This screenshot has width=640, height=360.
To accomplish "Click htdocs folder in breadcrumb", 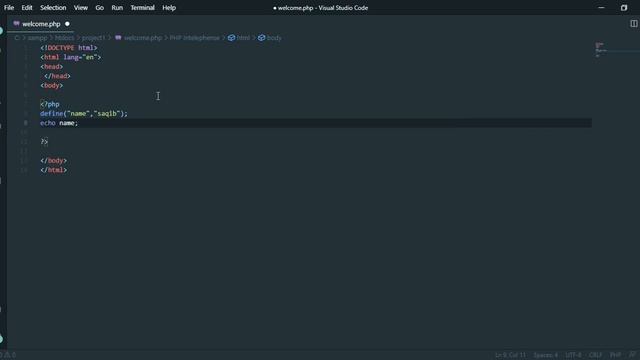I will pos(64,38).
